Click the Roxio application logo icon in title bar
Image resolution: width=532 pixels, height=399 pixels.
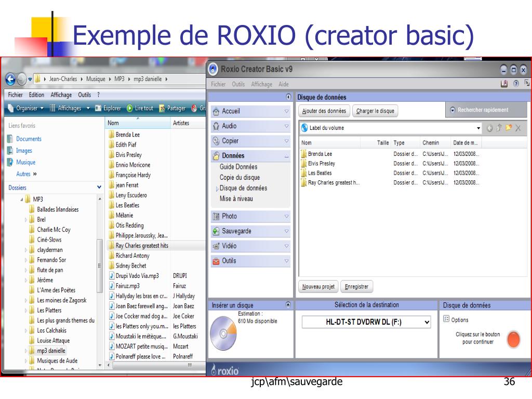[x=213, y=69]
